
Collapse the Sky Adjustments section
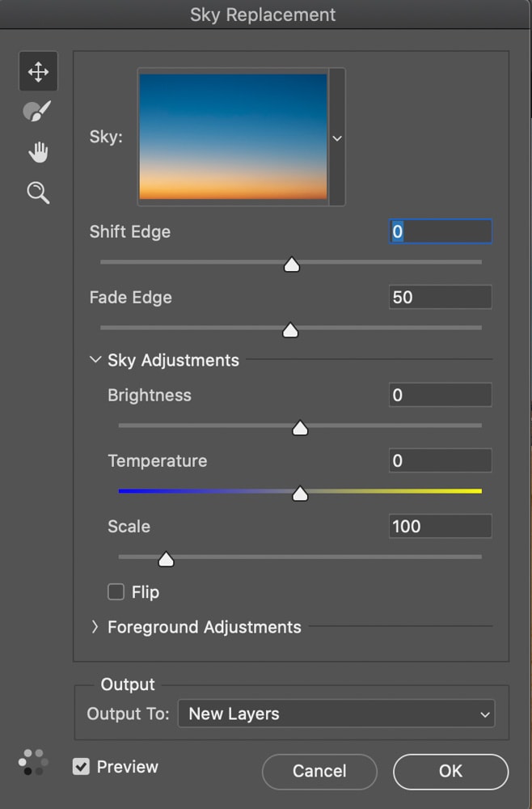(x=95, y=359)
